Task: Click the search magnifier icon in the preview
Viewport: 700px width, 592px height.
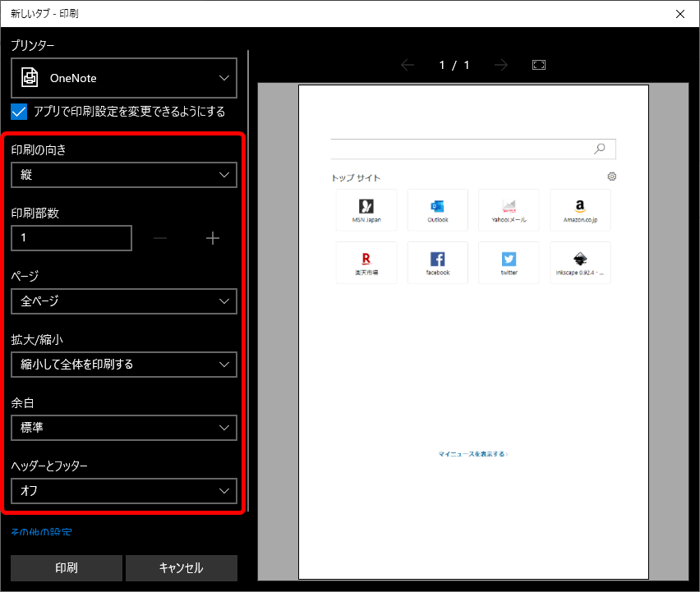Action: [601, 149]
